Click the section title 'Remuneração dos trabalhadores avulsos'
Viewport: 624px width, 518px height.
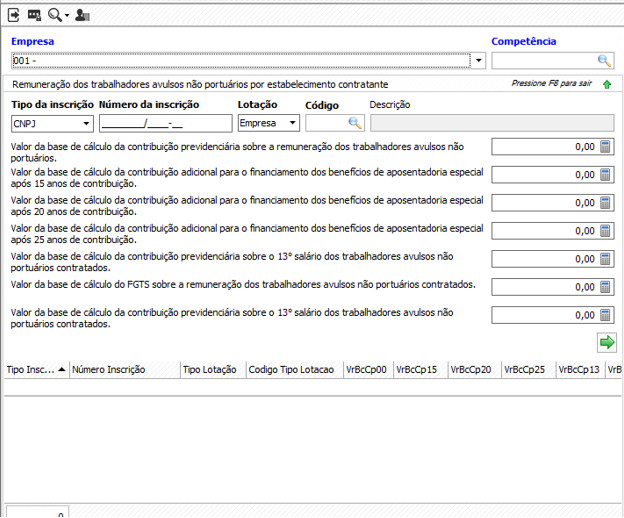click(200, 84)
